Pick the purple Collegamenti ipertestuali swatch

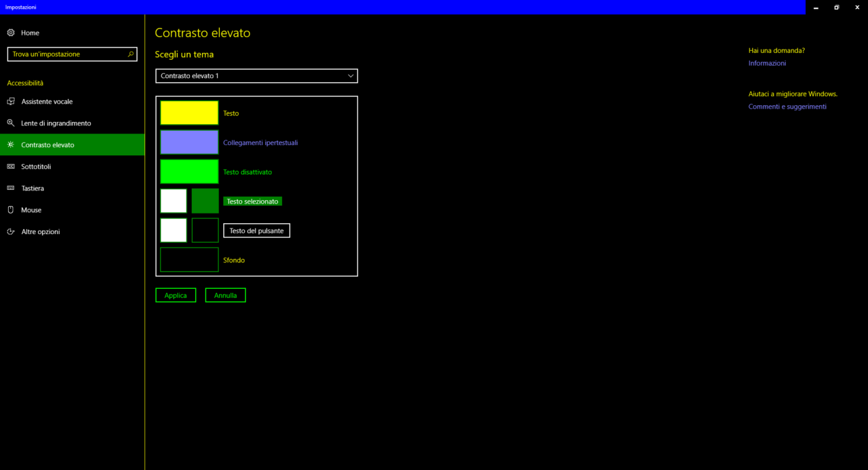tap(189, 142)
